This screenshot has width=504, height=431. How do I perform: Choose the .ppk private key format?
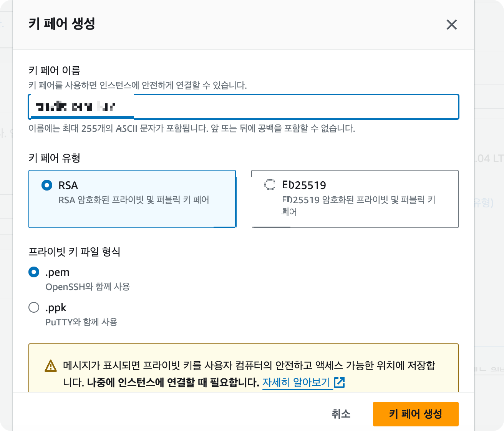34,307
